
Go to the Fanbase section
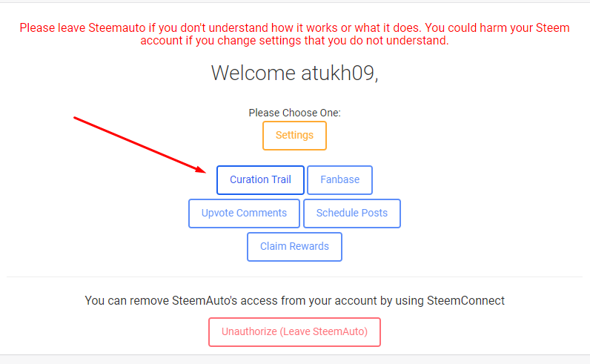339,180
